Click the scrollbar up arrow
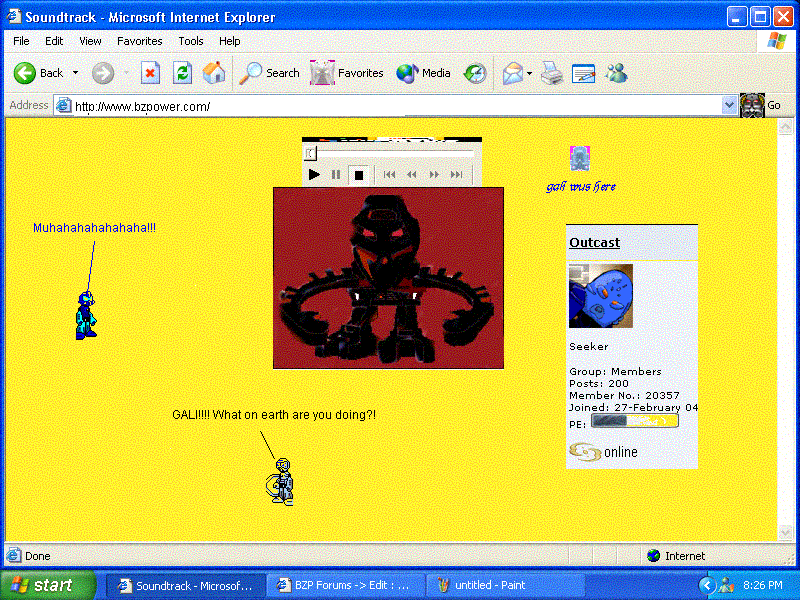 (x=785, y=126)
